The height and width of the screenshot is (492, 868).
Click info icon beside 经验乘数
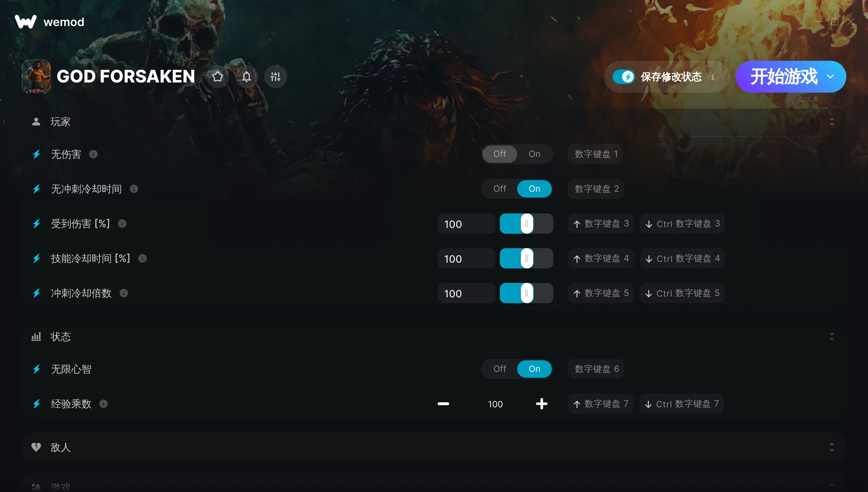pyautogui.click(x=103, y=404)
